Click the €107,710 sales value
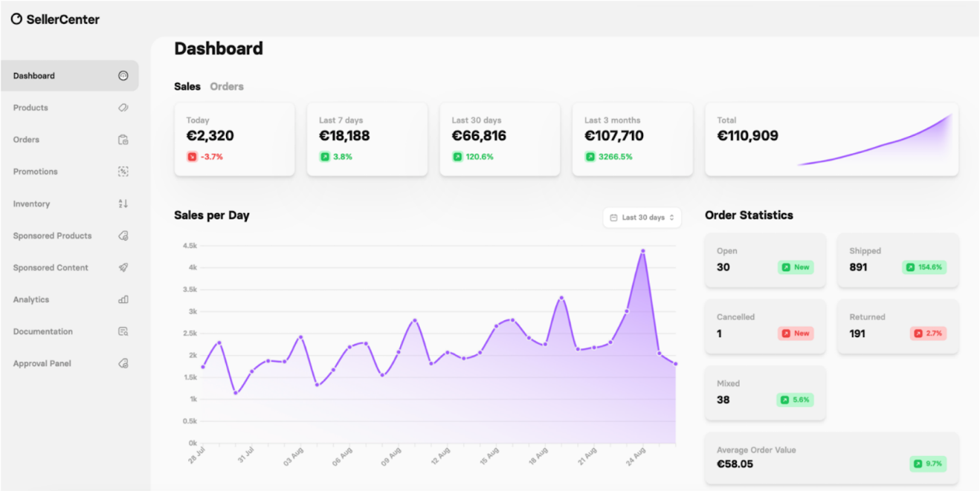This screenshot has width=980, height=491. pos(614,136)
